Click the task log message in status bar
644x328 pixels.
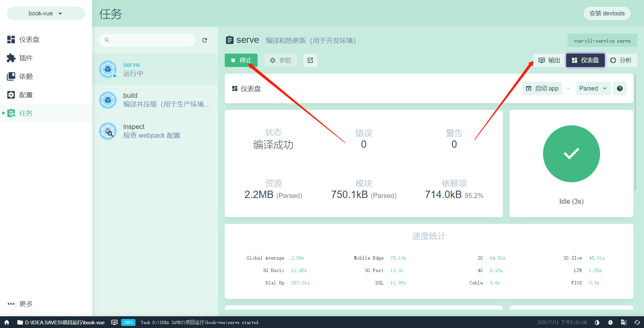(x=200, y=323)
